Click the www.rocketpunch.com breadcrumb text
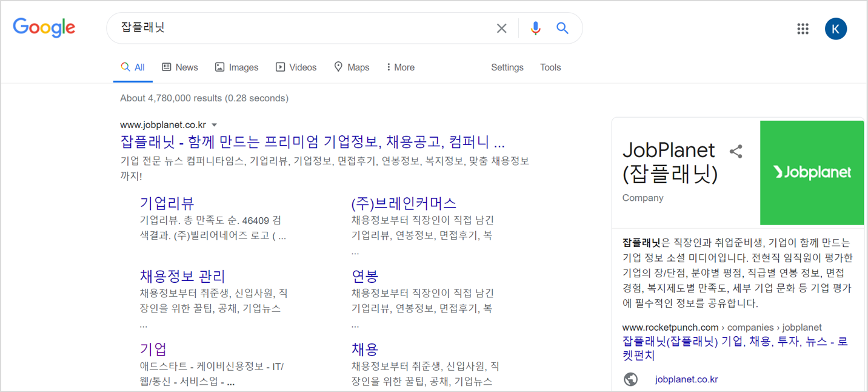The image size is (868, 392). tap(670, 327)
